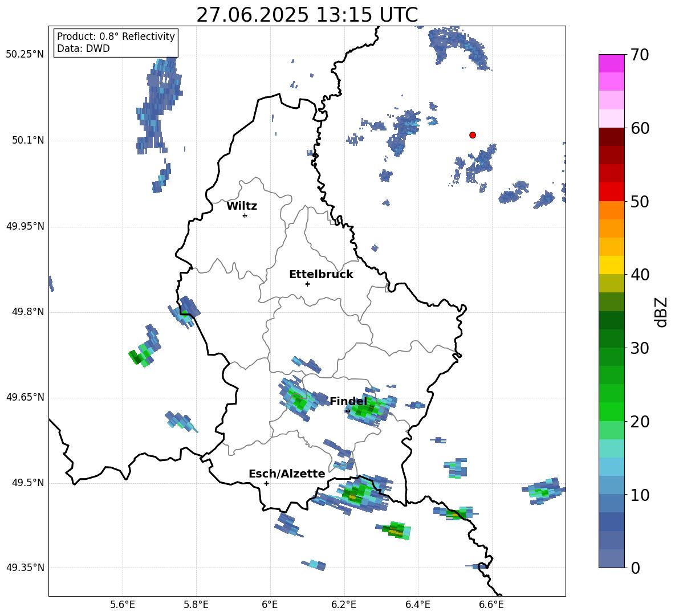
Task: Click the title 27.06.2025 13:15 UTC
Action: (x=307, y=15)
